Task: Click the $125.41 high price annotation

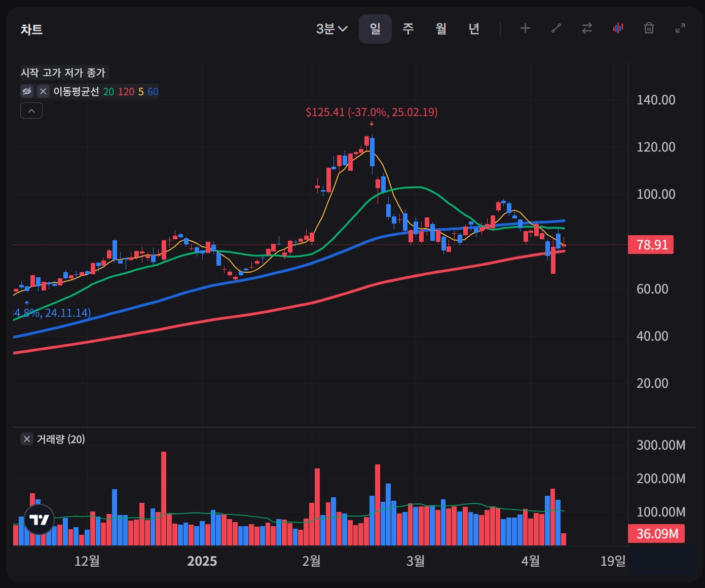Action: pyautogui.click(x=372, y=112)
